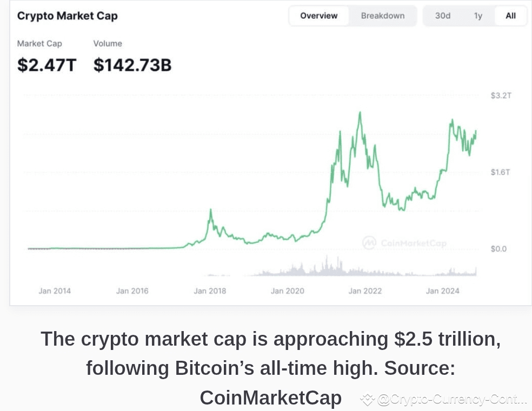Image resolution: width=532 pixels, height=411 pixels.
Task: Open the Breakdown tab
Action: pos(383,16)
